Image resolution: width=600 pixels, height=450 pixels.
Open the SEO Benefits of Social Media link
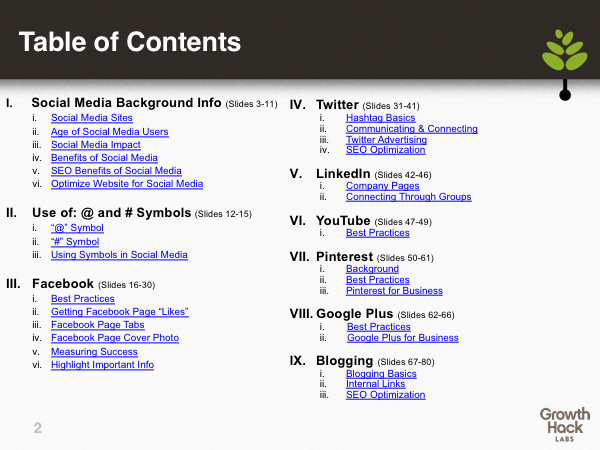point(116,171)
